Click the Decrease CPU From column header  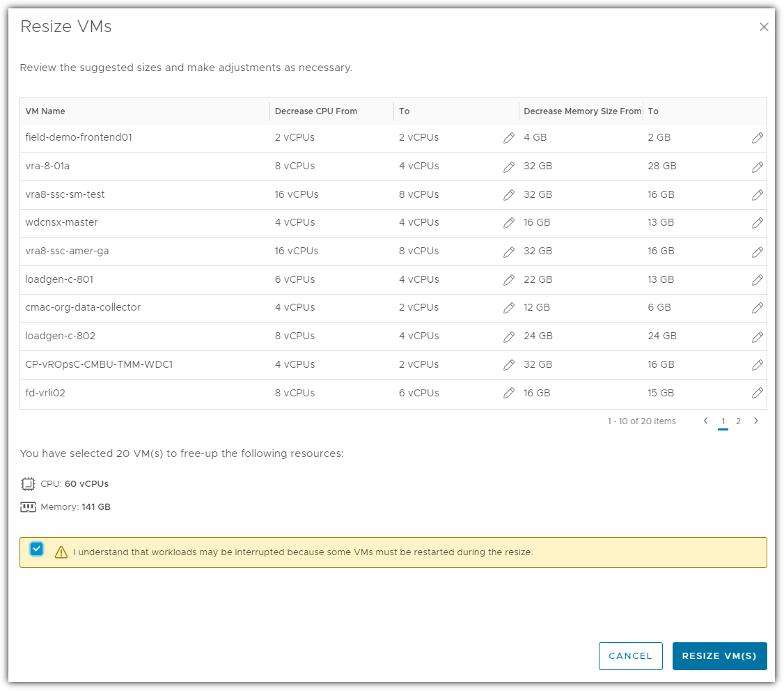point(315,111)
